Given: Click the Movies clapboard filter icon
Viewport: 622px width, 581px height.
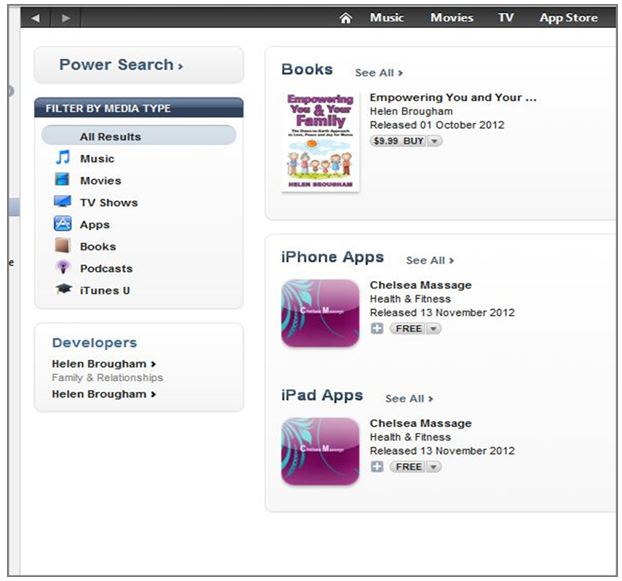Looking at the screenshot, I should click(x=62, y=179).
